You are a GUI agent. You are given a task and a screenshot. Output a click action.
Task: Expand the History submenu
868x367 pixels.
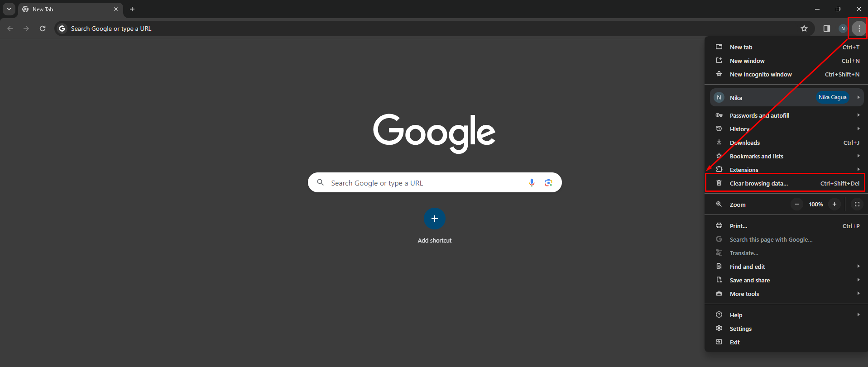(x=787, y=129)
